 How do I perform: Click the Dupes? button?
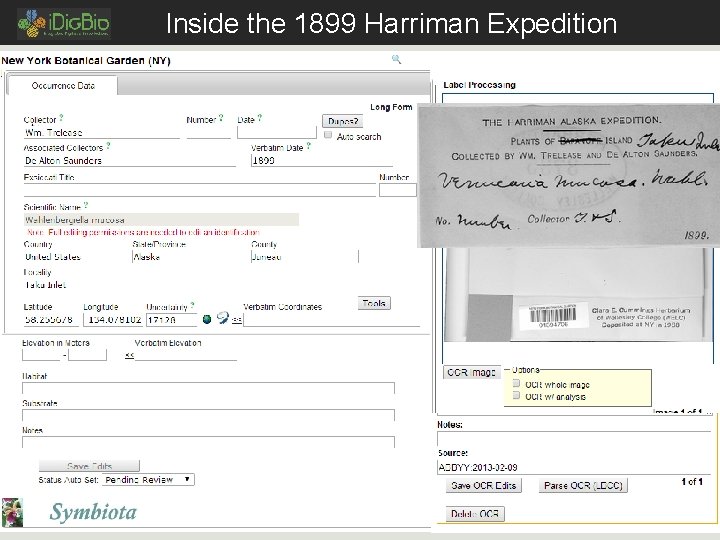[x=343, y=121]
